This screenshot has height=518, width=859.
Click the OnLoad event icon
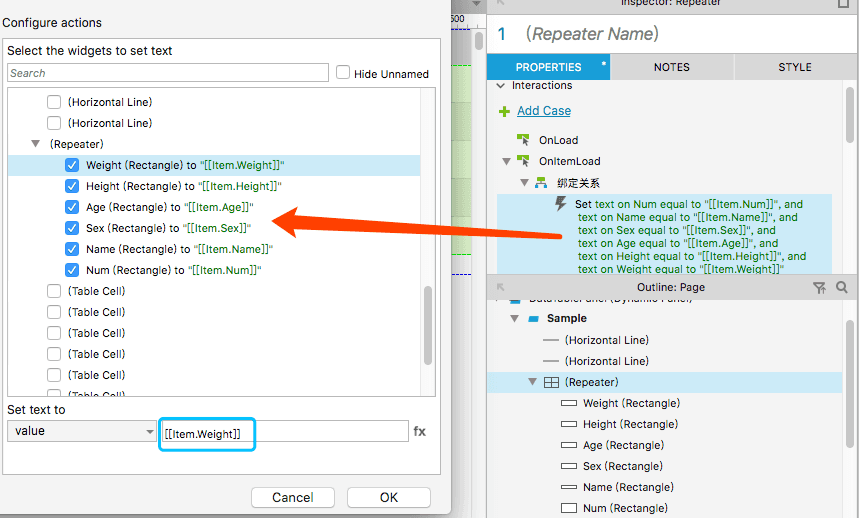[523, 140]
